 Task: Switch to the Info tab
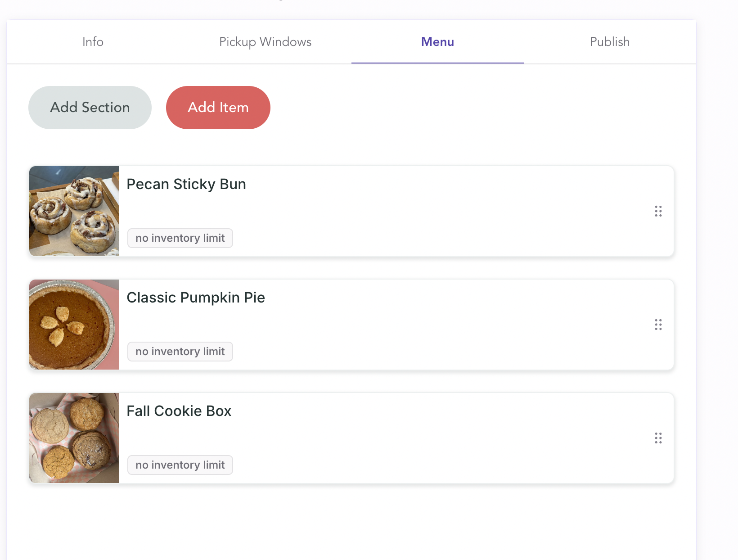pos(93,42)
